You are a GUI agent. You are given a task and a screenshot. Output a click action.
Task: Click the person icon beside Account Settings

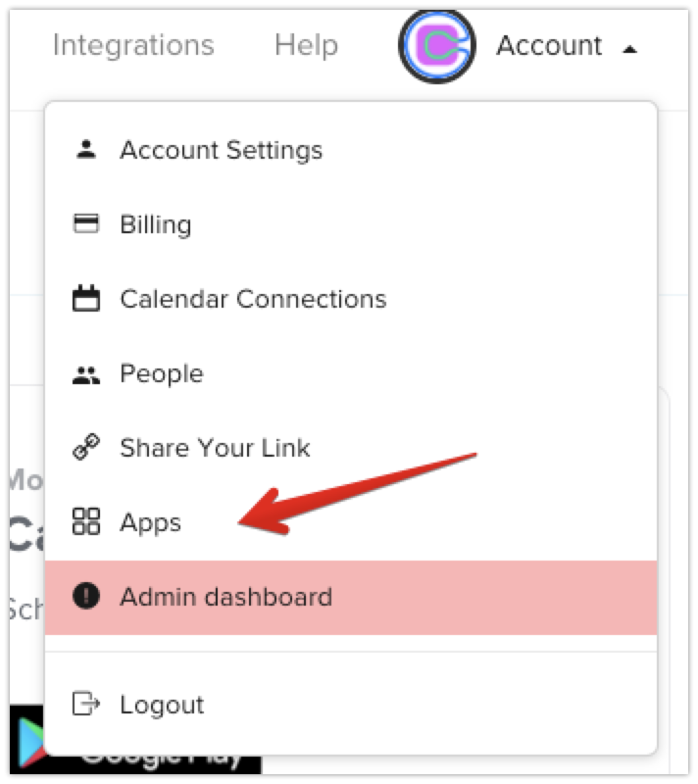coord(86,149)
